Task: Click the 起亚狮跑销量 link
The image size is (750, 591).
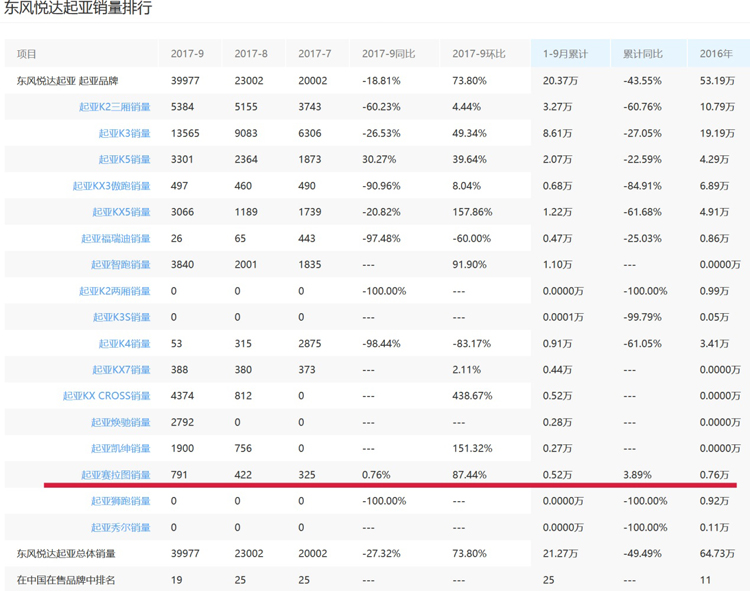Action: tap(120, 501)
